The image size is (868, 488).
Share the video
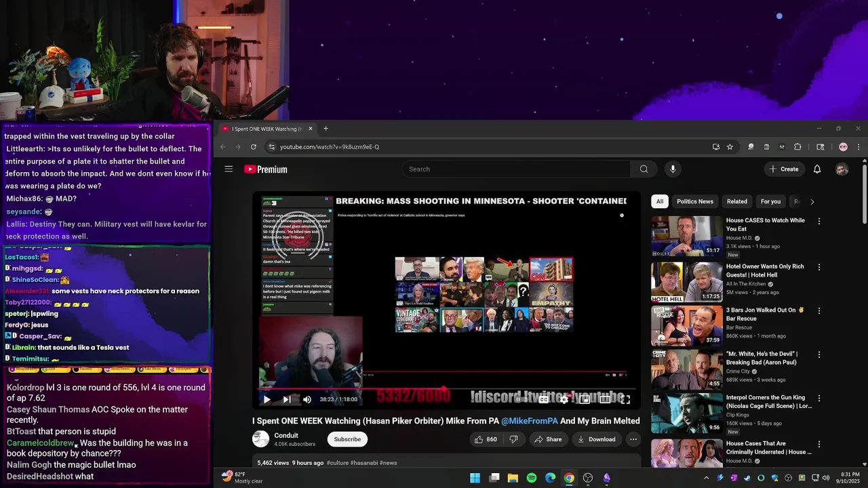pos(548,439)
